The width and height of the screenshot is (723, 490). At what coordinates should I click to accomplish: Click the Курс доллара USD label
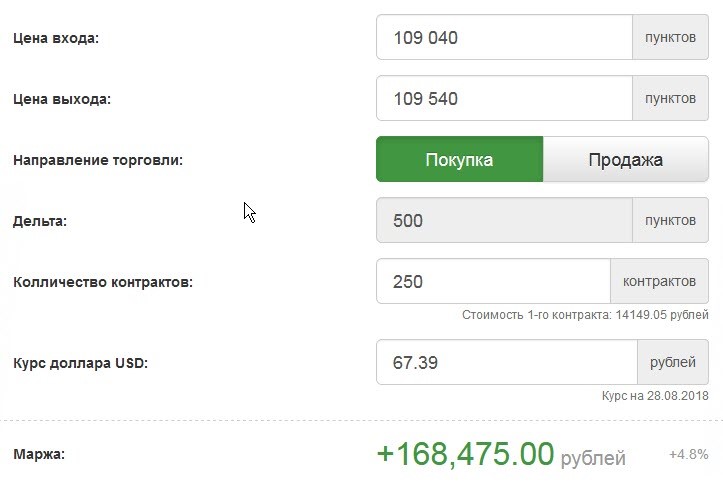pyautogui.click(x=80, y=363)
